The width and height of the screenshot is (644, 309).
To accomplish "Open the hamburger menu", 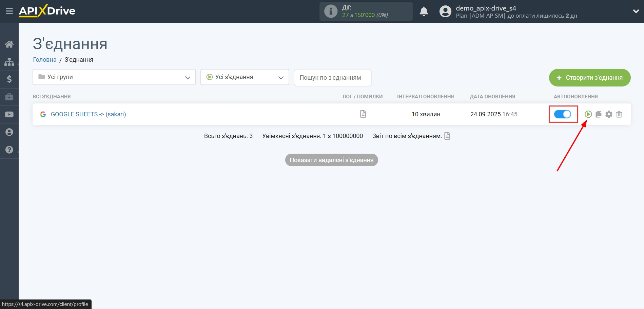I will pyautogui.click(x=9, y=11).
